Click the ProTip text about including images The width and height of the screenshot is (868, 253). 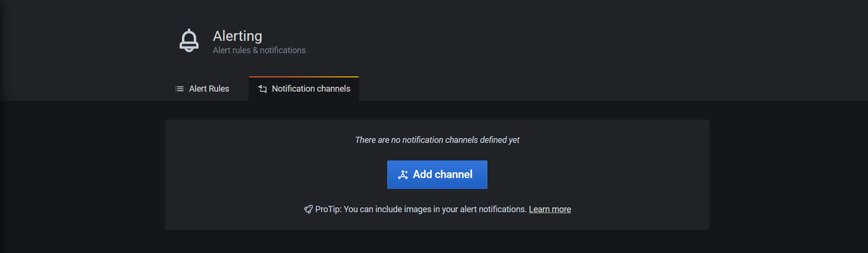point(435,209)
